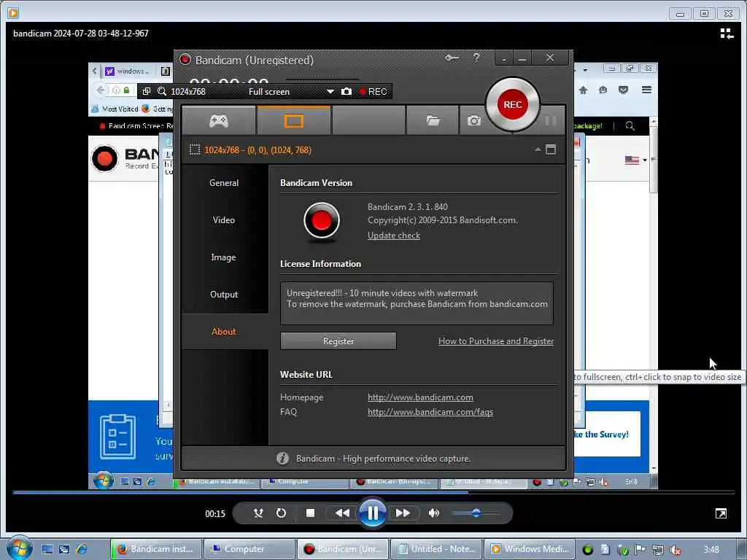The height and width of the screenshot is (560, 747).
Task: Click the info icon in Bandicam status bar
Action: 282,458
